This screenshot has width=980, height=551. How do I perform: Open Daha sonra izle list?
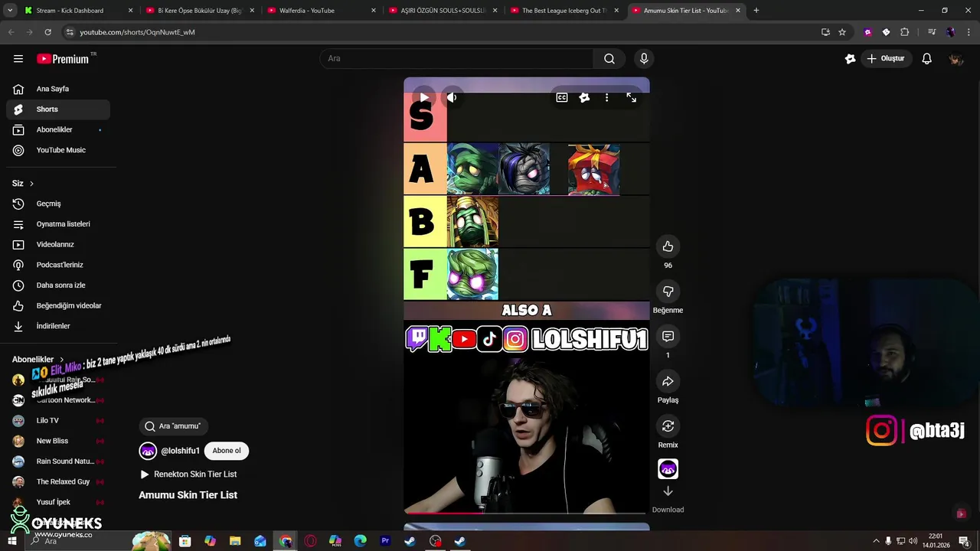pos(58,285)
